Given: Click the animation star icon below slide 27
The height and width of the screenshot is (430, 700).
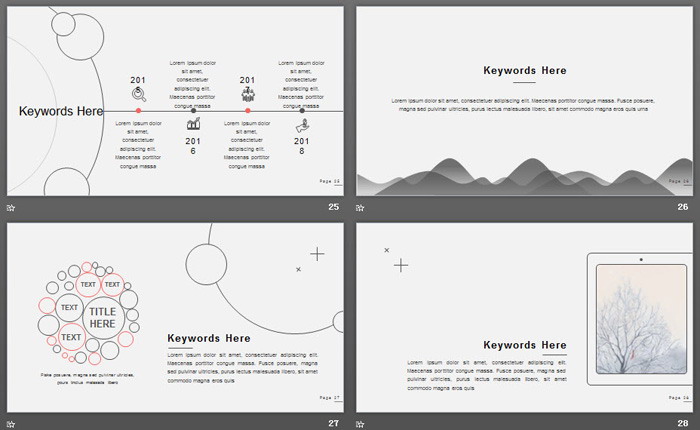Looking at the screenshot, I should tap(11, 423).
